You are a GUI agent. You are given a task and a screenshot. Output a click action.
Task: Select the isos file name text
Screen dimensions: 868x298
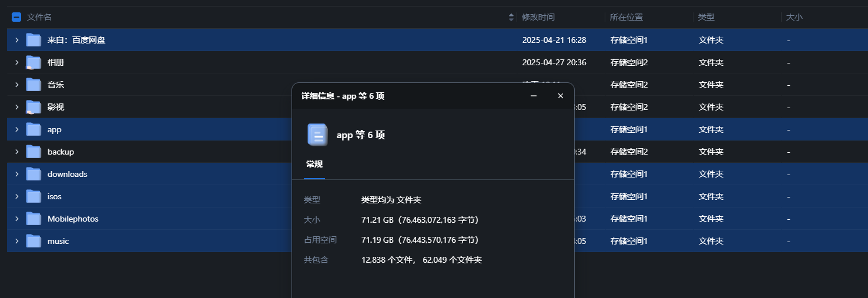pyautogui.click(x=55, y=196)
